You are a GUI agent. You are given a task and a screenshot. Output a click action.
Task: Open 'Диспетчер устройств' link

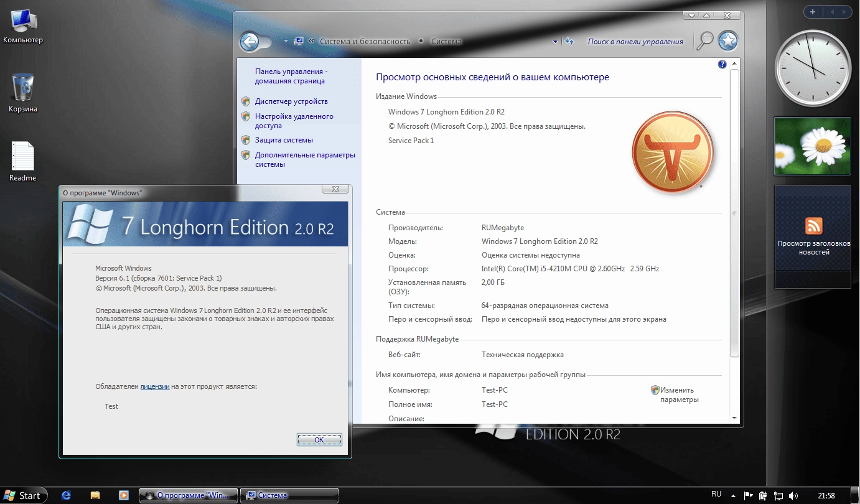click(291, 101)
